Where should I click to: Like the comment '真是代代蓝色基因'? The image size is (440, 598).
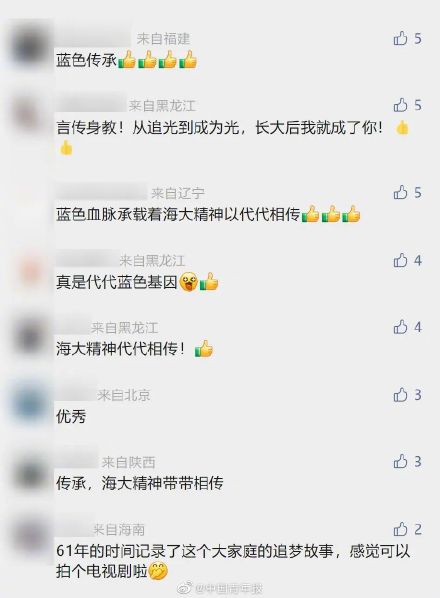pyautogui.click(x=400, y=260)
